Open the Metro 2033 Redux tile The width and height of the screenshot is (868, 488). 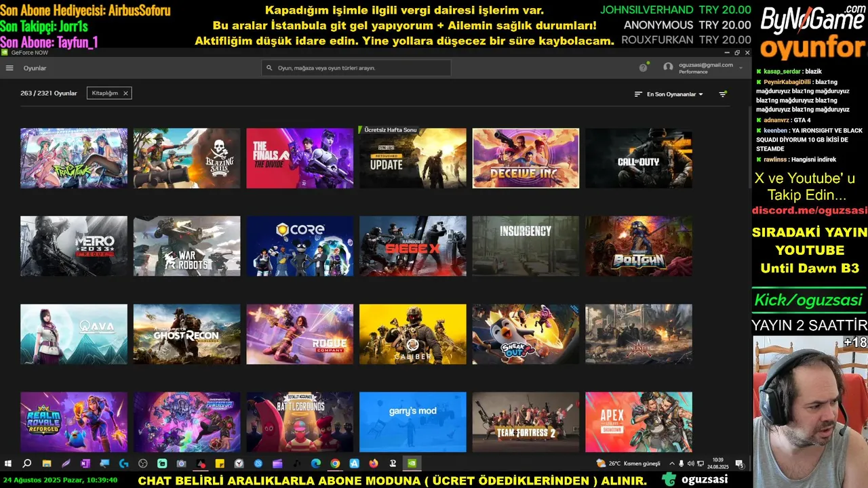pyautogui.click(x=74, y=246)
